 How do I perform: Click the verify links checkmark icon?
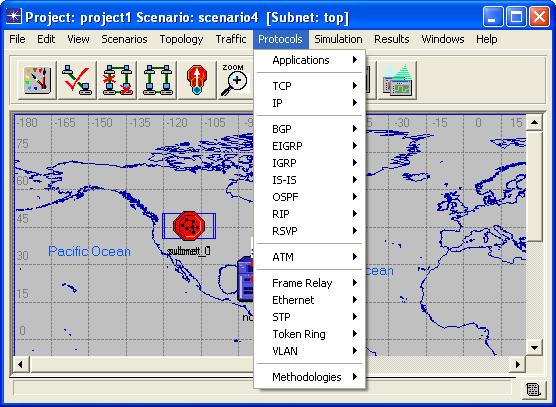[77, 80]
